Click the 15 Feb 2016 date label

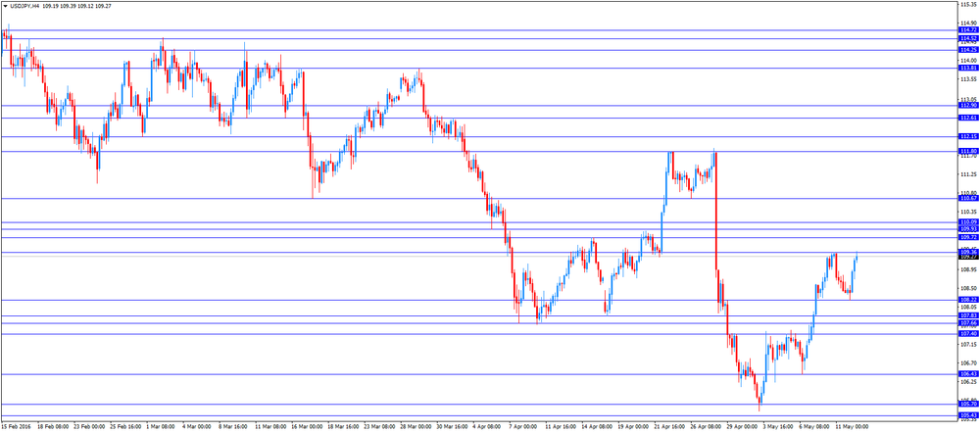[15, 427]
